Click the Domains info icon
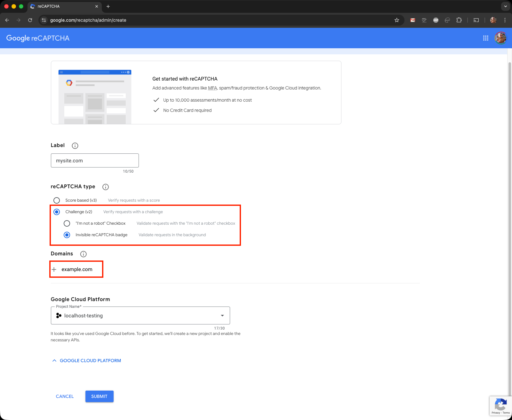The width and height of the screenshot is (512, 420). pyautogui.click(x=83, y=254)
